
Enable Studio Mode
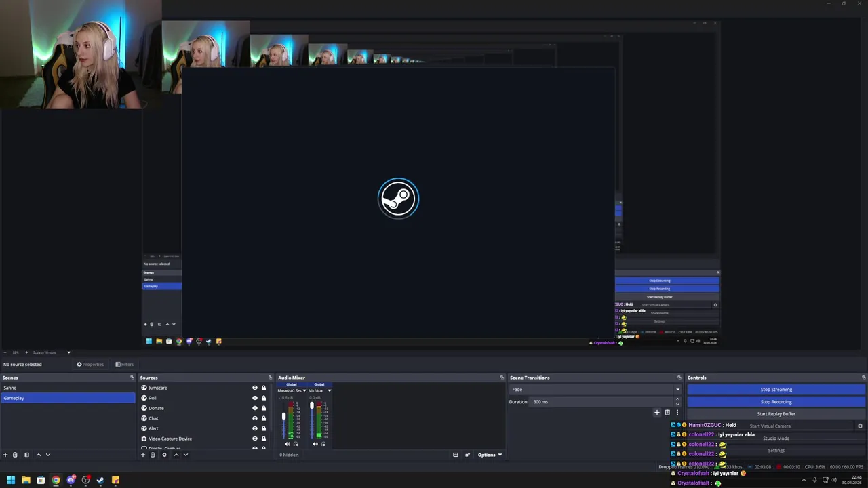[x=776, y=439]
